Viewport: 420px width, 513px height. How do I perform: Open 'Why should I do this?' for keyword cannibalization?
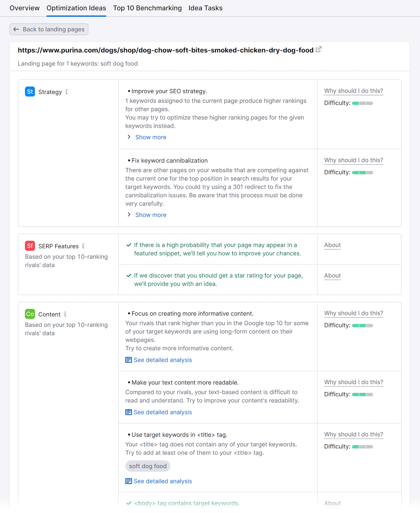click(353, 160)
